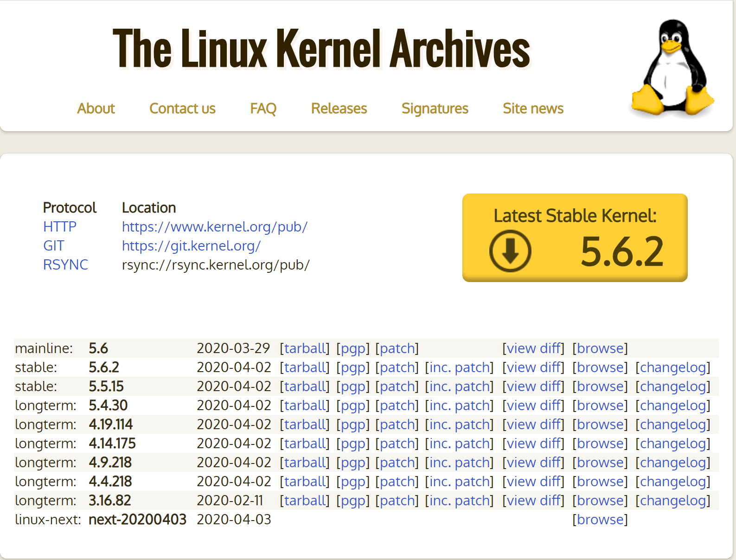
Task: Open the HTTP protocol link
Action: tap(60, 226)
